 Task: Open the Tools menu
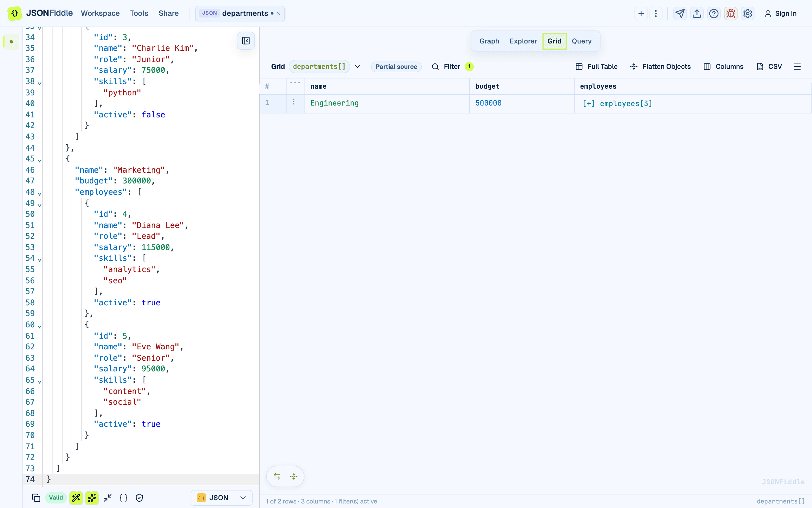(x=139, y=14)
